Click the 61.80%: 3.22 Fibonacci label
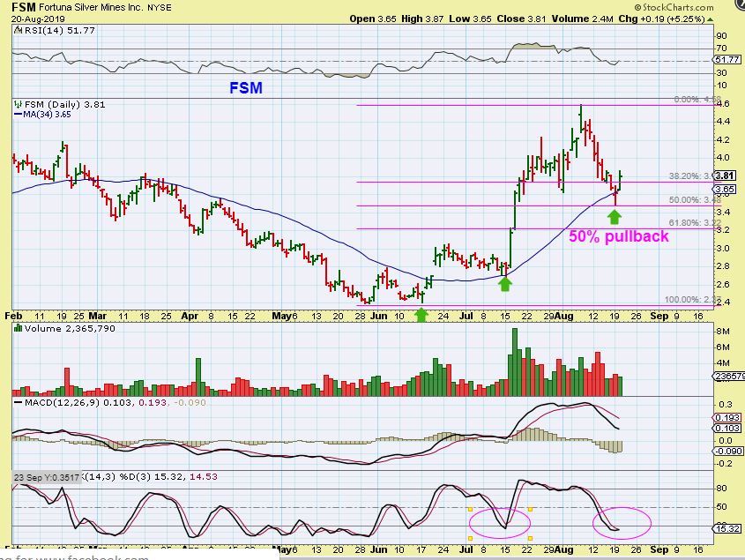This screenshot has width=745, height=560. [695, 222]
